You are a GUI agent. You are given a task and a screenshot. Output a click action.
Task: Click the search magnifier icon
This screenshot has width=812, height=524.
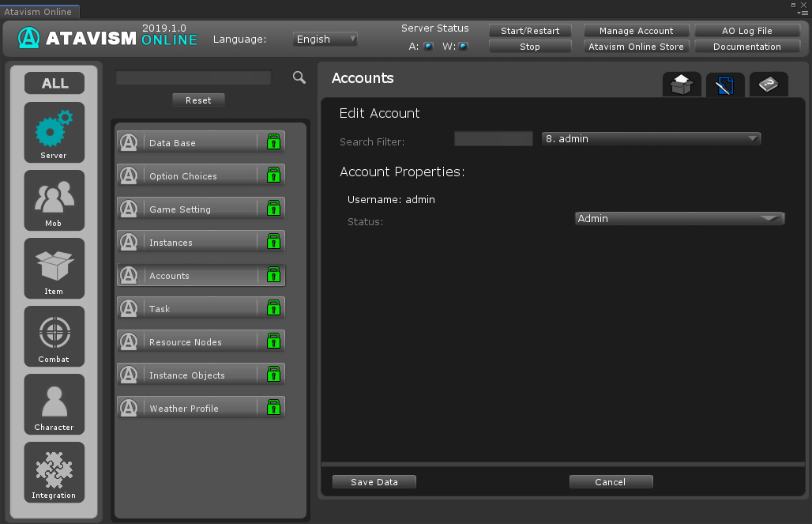[x=299, y=77]
